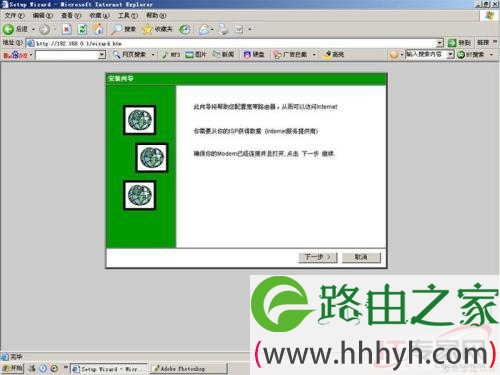Viewport: 500px width, 375px height.
Task: Expand the address bar dropdown arrow
Action: [x=440, y=43]
